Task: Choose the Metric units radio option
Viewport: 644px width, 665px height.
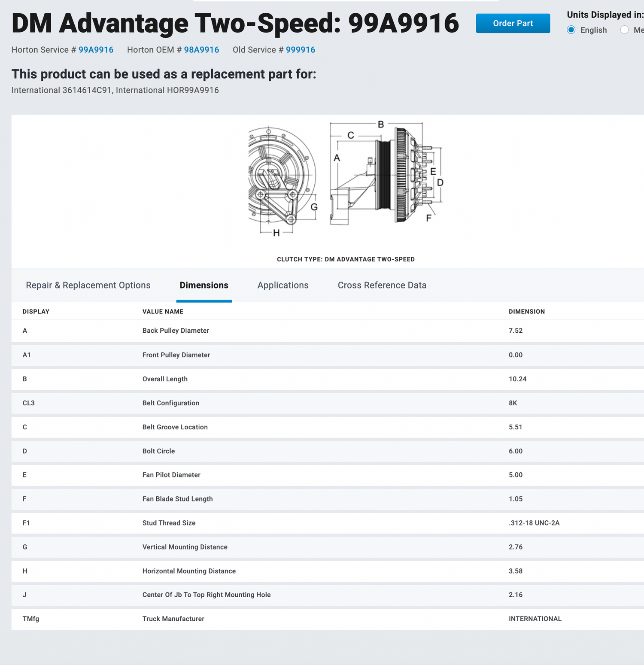Action: tap(625, 30)
